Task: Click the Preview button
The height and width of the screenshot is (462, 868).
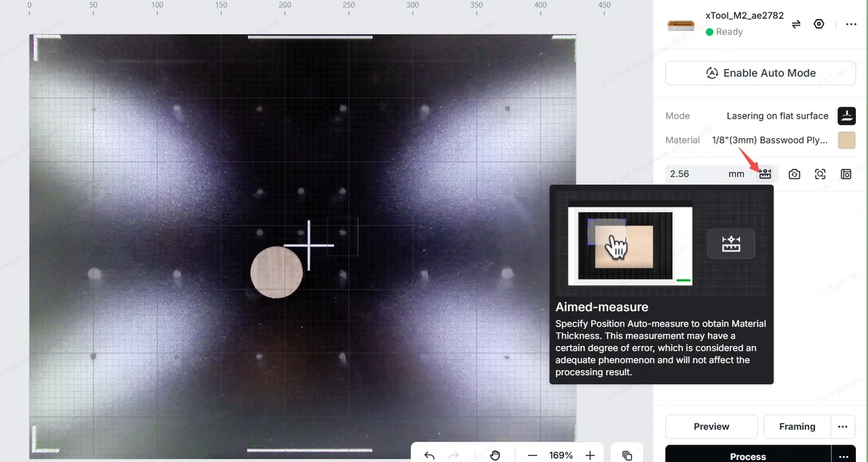Action: click(x=711, y=427)
